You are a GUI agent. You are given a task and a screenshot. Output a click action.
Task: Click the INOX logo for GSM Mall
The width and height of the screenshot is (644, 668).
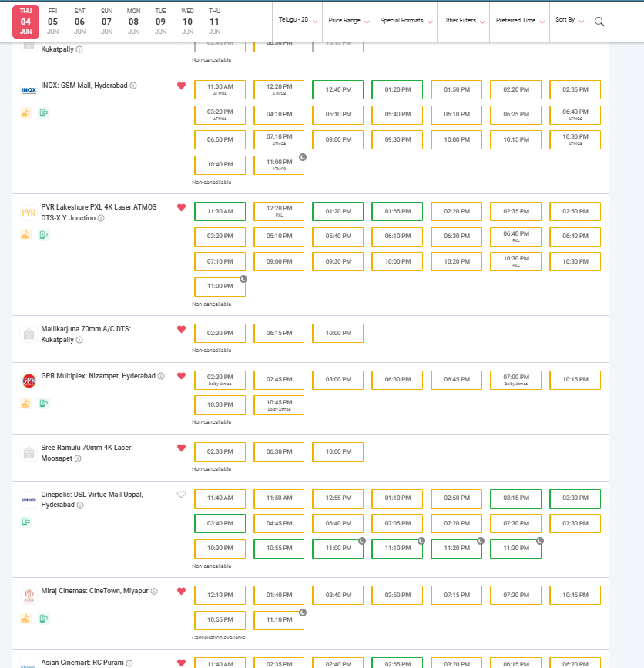coord(29,90)
